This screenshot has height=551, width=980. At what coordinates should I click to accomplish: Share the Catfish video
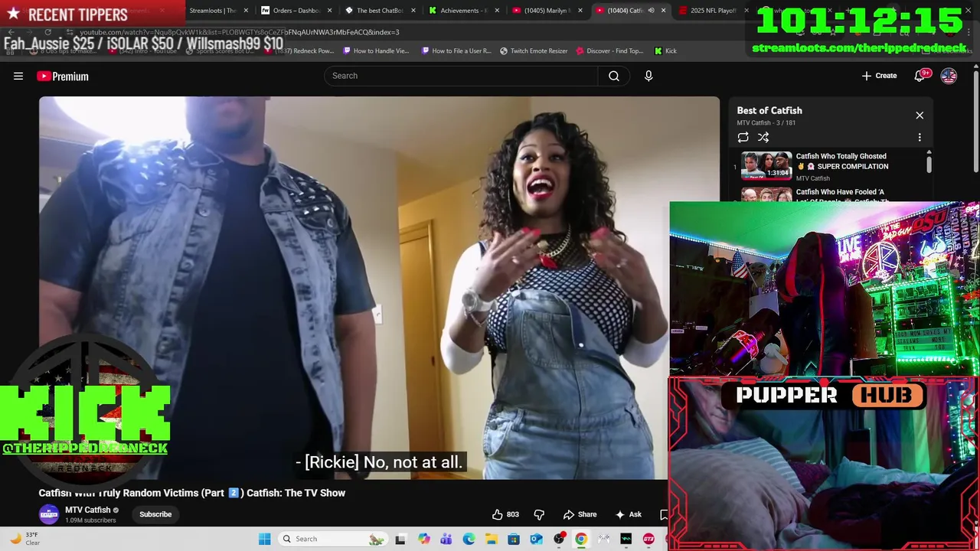[580, 514]
